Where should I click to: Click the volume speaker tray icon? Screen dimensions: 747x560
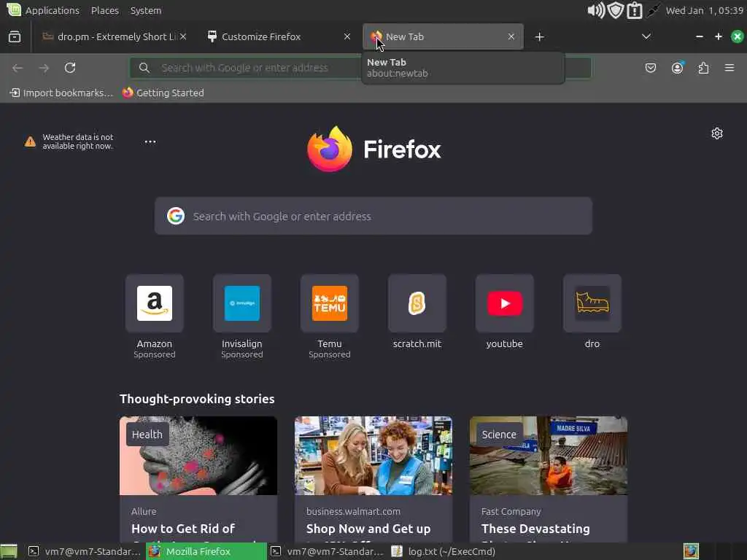click(595, 10)
